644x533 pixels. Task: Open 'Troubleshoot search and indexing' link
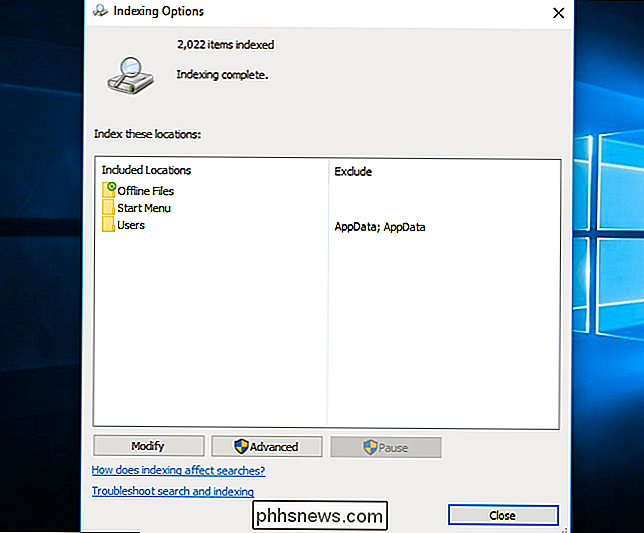[x=172, y=491]
